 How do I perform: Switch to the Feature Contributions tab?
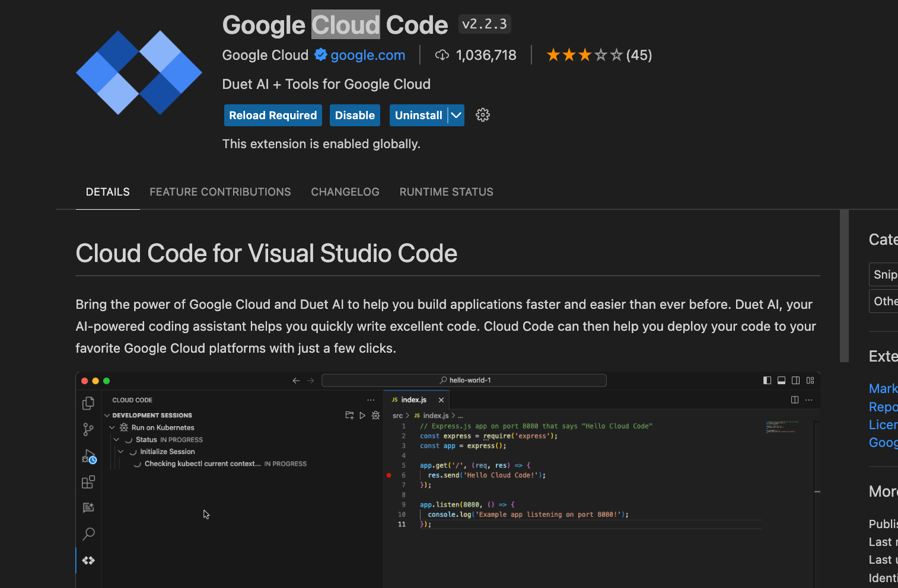tap(220, 192)
